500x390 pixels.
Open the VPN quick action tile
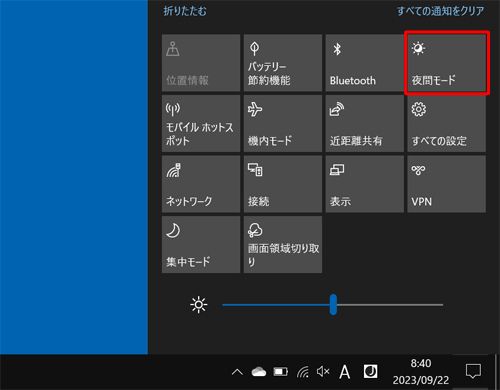447,184
